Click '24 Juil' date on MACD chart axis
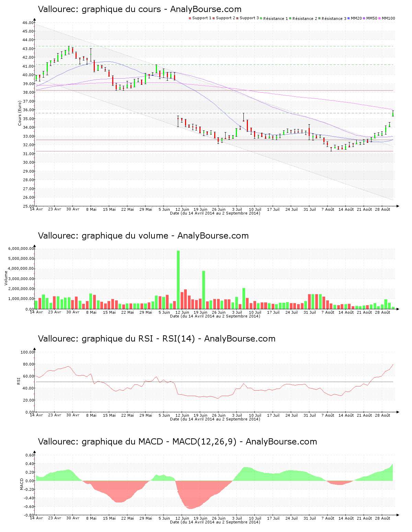Viewport: 412px width, 532px height. pyautogui.click(x=291, y=518)
